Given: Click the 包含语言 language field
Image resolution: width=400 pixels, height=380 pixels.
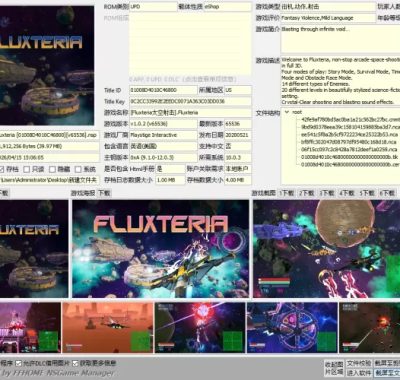Looking at the screenshot, I should pos(163,146).
